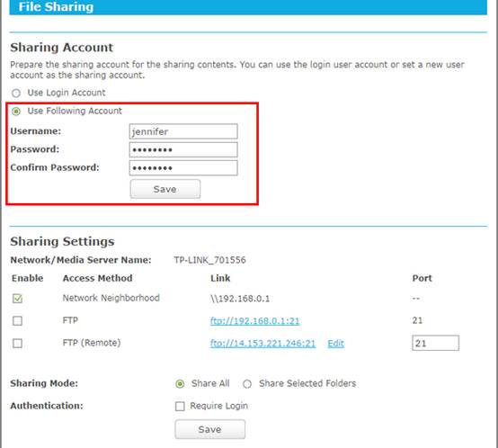498x448 pixels.
Task: Click the Link column header
Action: coord(220,278)
